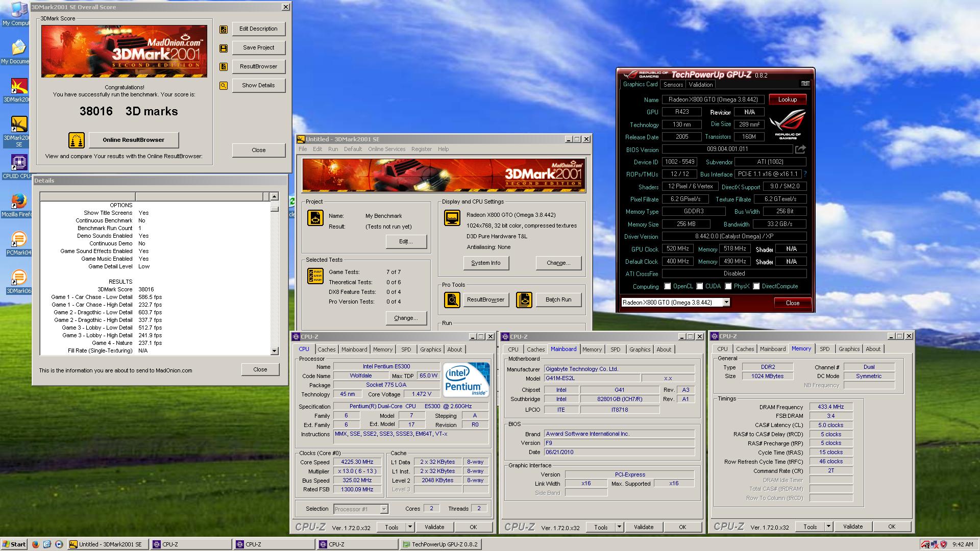Image resolution: width=980 pixels, height=551 pixels.
Task: Open Graphics tab in Mainboard CPU-Z window
Action: pyautogui.click(x=640, y=349)
